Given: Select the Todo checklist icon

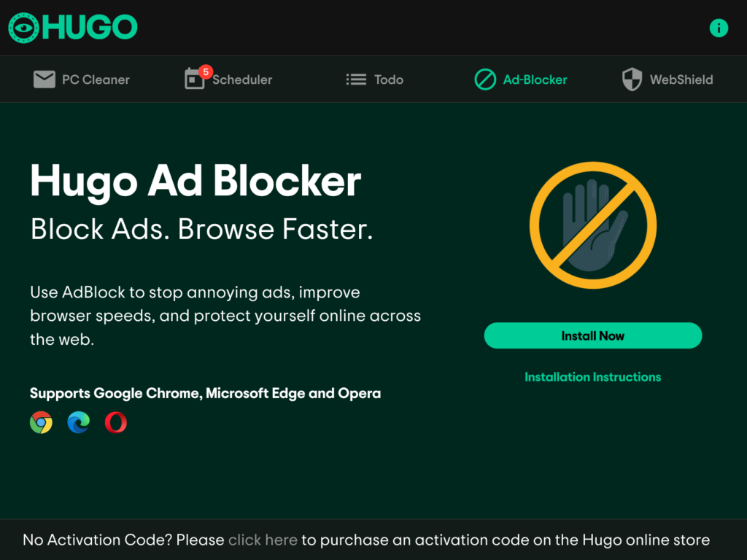Looking at the screenshot, I should coord(355,79).
